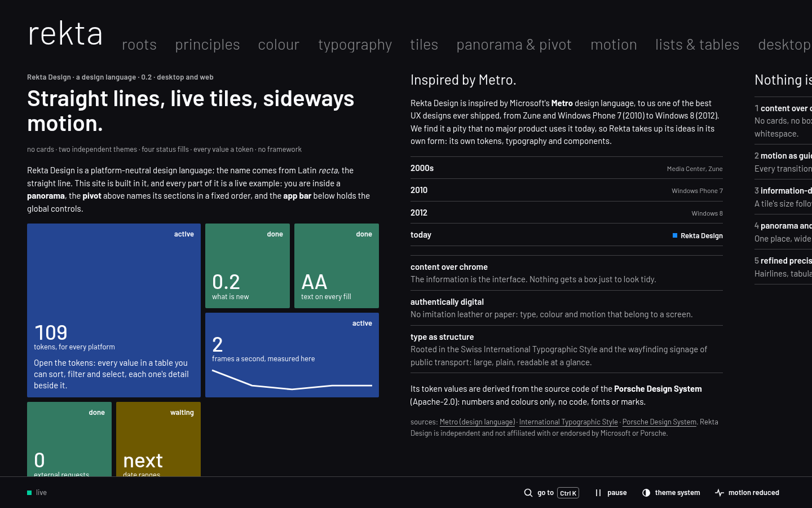Open the 2 frames a second tile

click(292, 355)
